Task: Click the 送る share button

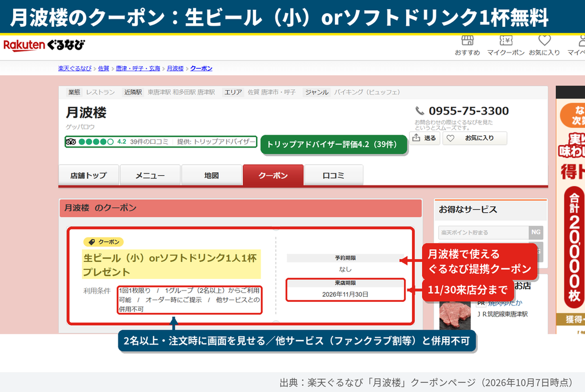Action: tap(424, 138)
